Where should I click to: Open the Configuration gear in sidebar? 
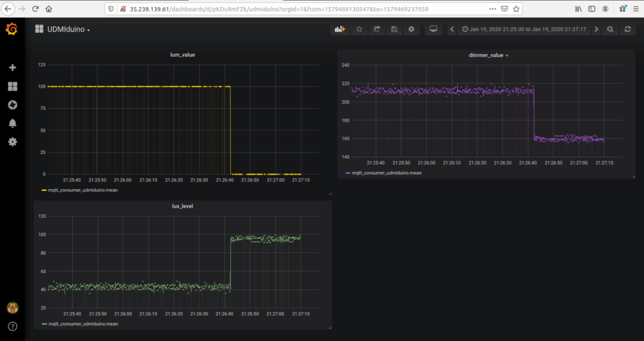tap(13, 142)
